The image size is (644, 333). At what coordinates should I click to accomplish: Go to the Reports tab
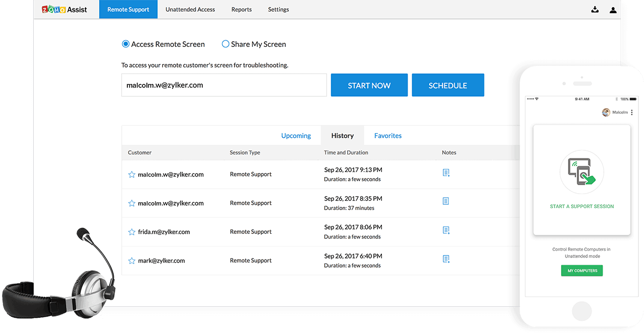tap(242, 9)
